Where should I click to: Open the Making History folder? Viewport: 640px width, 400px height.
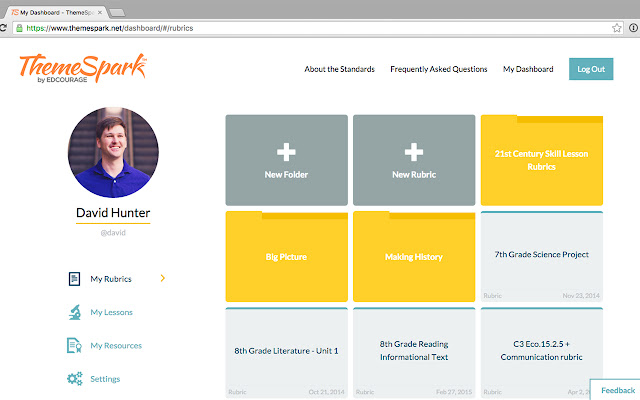point(414,256)
